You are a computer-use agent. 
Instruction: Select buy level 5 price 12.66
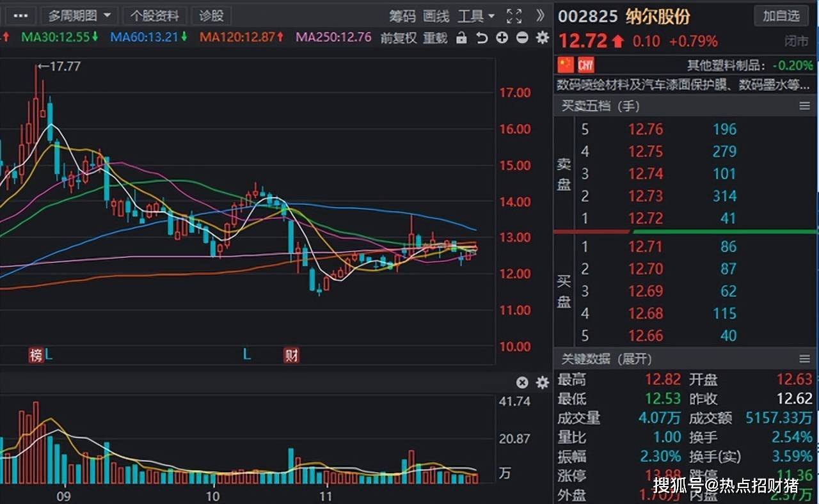coord(646,336)
